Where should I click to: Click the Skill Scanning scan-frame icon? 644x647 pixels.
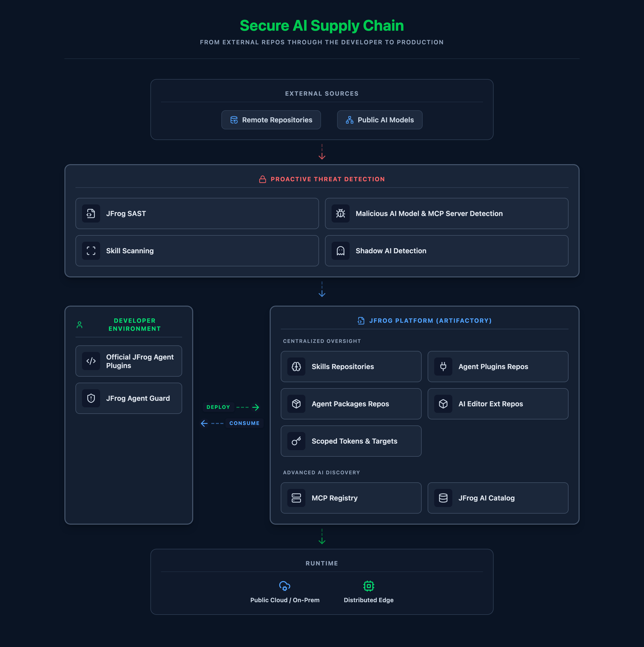coord(91,251)
